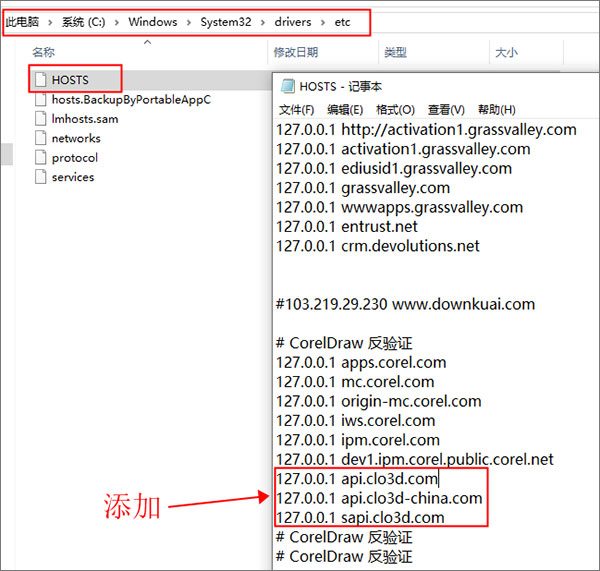Go to System32 in address bar
The width and height of the screenshot is (600, 571).
(226, 22)
